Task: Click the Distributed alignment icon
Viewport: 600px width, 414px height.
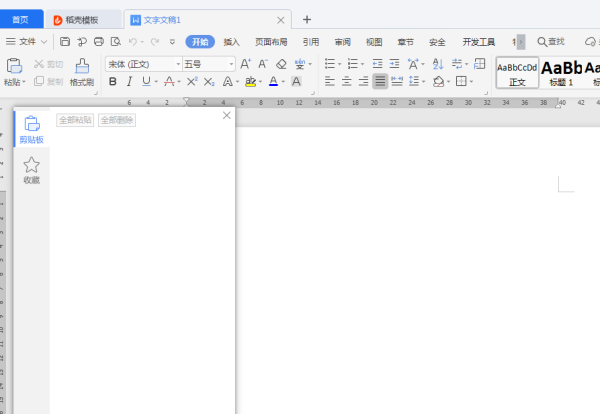Action: tap(397, 81)
